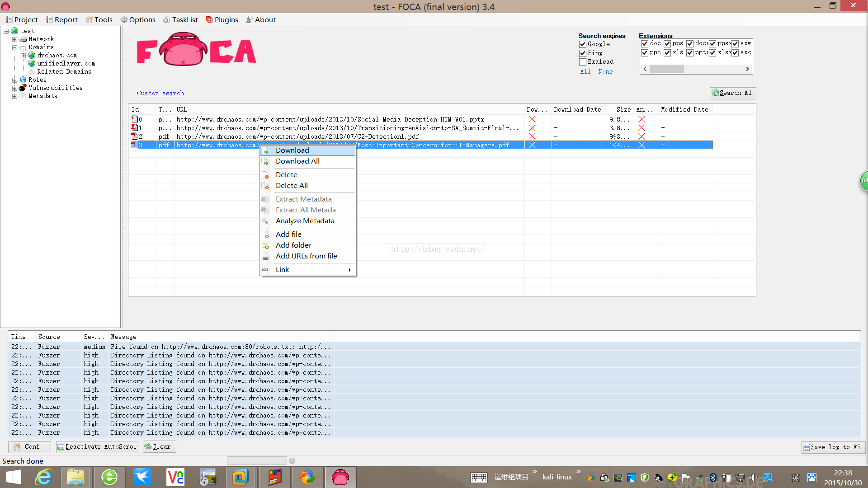
Task: Open the Link submenu arrow
Action: click(349, 270)
